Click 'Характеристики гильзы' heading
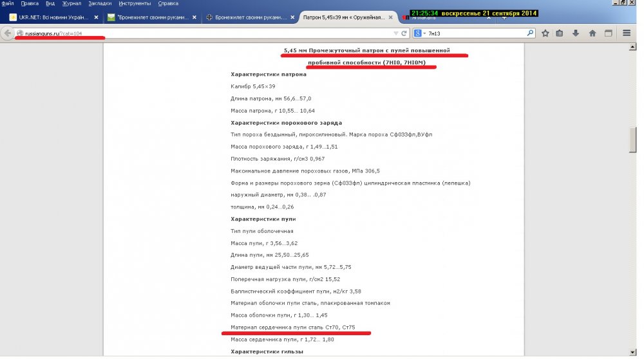The image size is (644, 359). coord(267,351)
